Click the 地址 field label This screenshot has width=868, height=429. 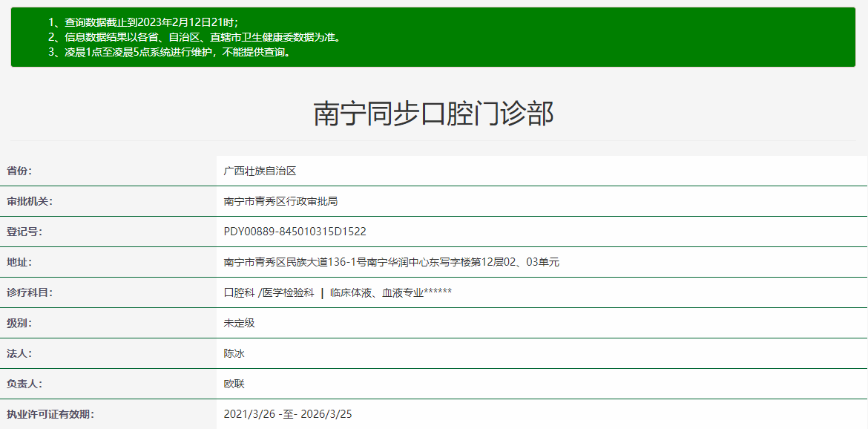pyautogui.click(x=19, y=263)
